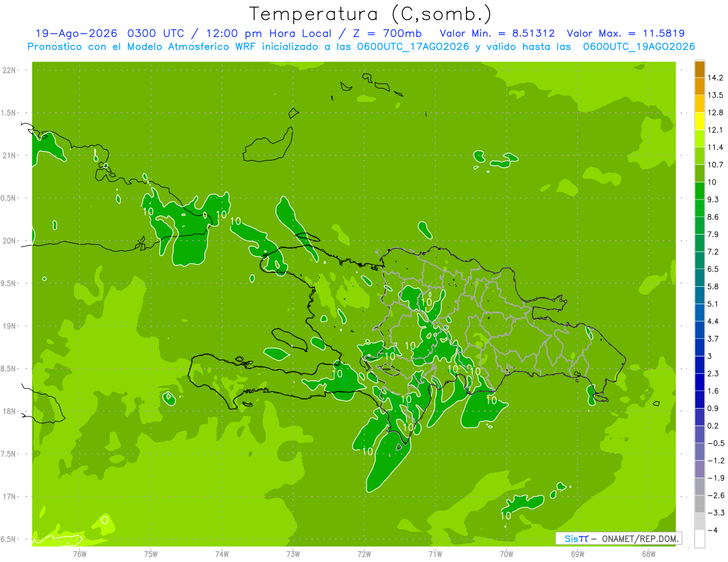728x562 pixels.
Task: Click the "75W" longitude label
Action: (150, 554)
